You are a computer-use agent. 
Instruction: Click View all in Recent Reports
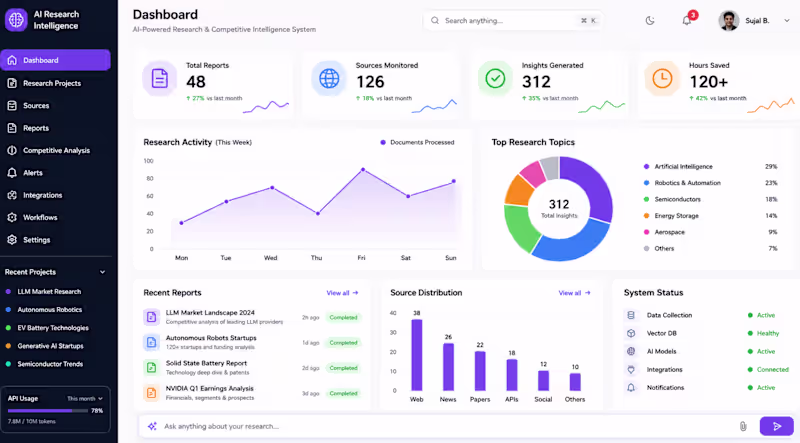pyautogui.click(x=342, y=293)
